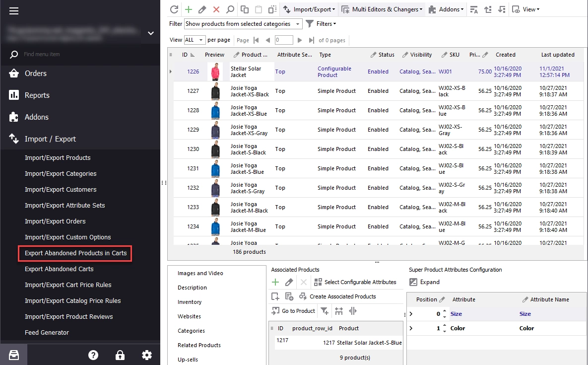Expand the Stellar Solar Jacket row
This screenshot has width=588, height=365.
click(x=171, y=72)
